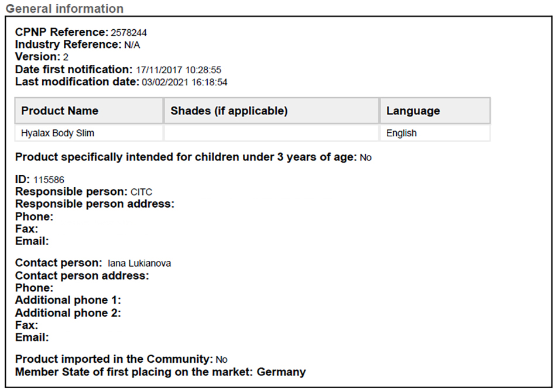Click the Shades (if applicable) column header
556x392 pixels.
(271, 111)
